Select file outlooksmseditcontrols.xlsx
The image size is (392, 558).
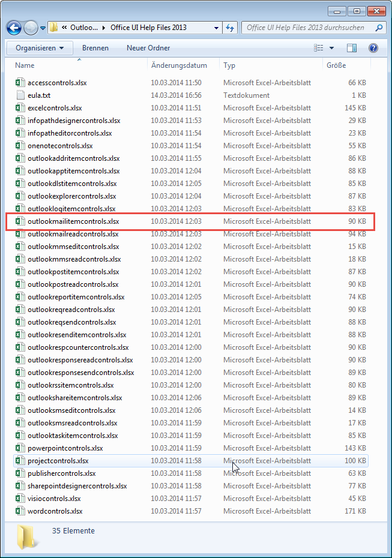click(71, 410)
